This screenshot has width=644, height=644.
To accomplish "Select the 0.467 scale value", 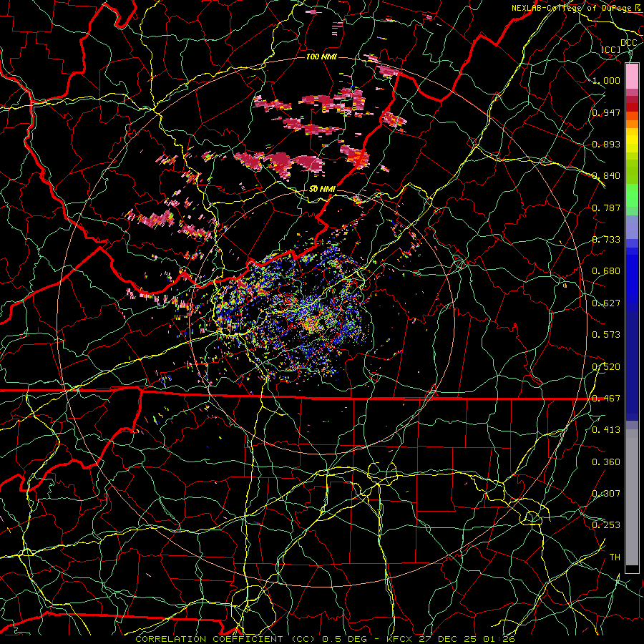I will pos(606,399).
